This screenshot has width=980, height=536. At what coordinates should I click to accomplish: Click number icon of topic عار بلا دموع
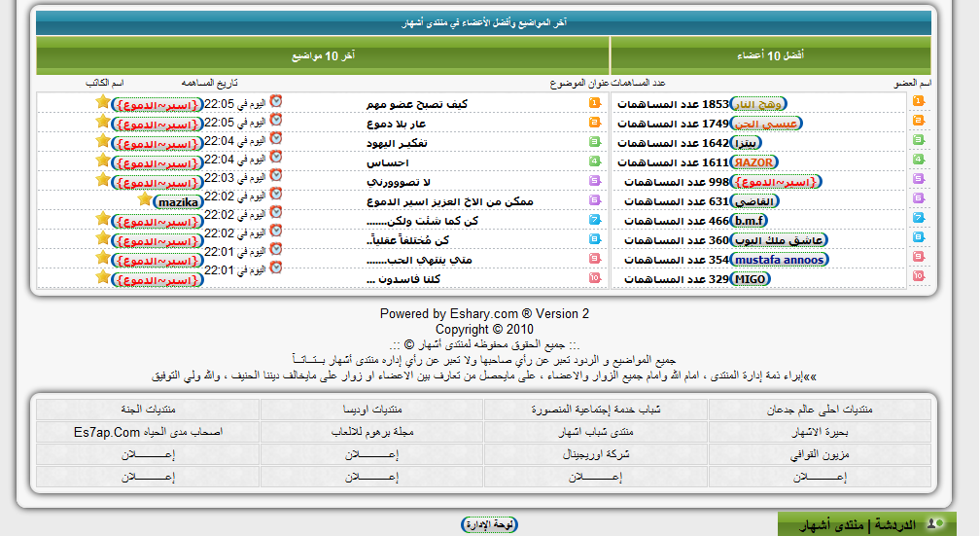tap(594, 122)
